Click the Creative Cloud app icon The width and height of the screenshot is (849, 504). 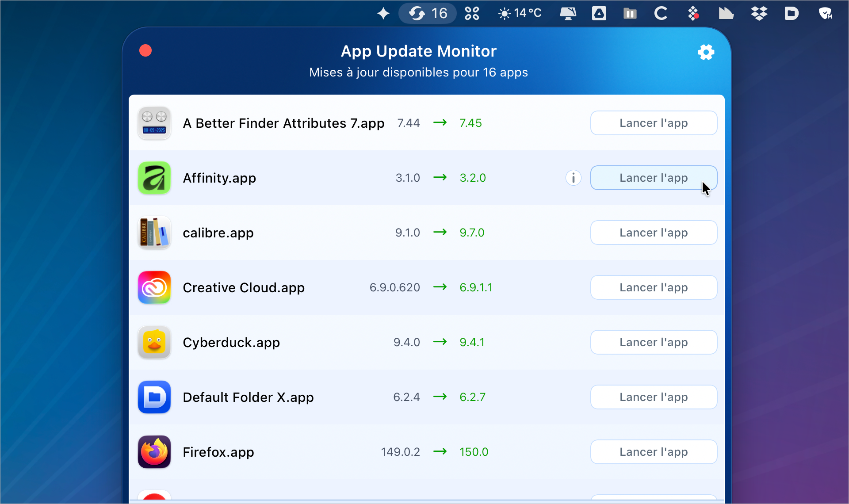(x=154, y=287)
